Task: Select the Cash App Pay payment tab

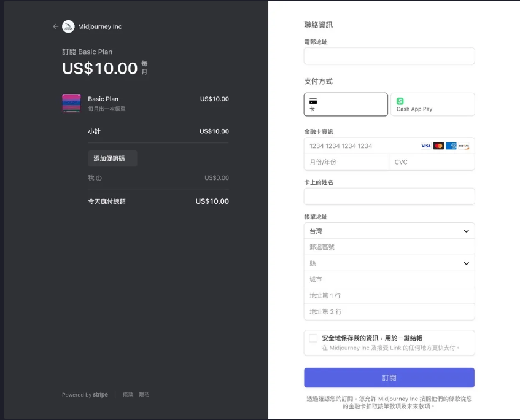Action: [432, 104]
